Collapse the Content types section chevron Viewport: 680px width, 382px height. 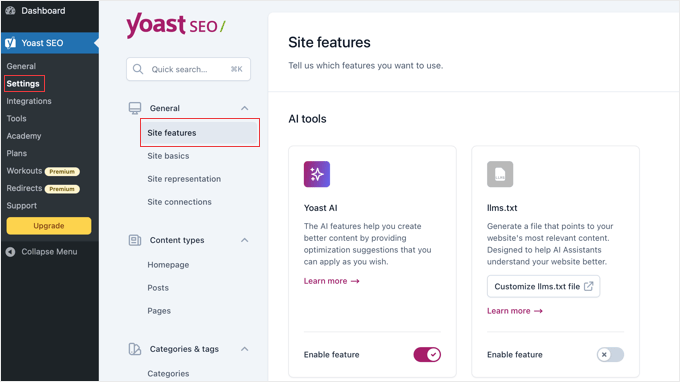tap(245, 240)
